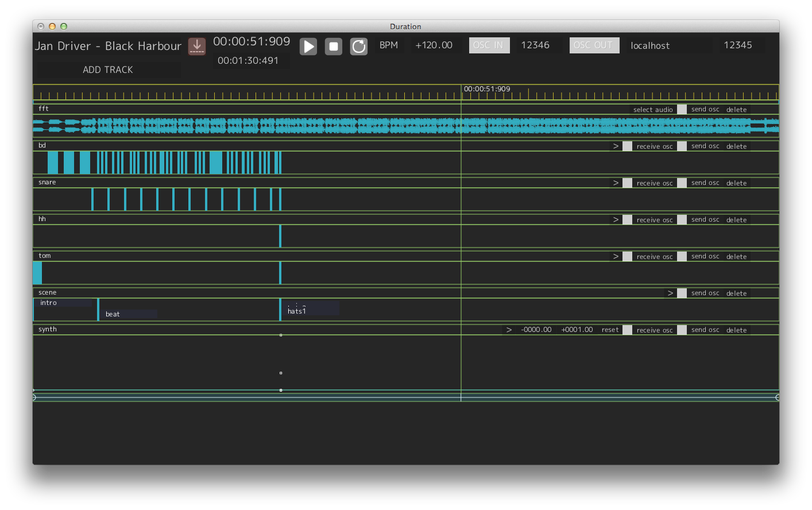Expand the scene track arrow
Image resolution: width=812 pixels, height=510 pixels.
[670, 293]
